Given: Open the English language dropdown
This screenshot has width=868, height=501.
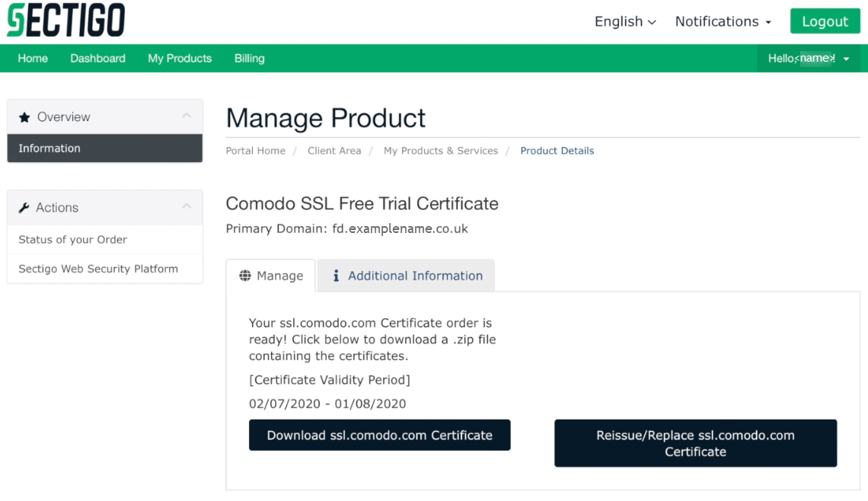Looking at the screenshot, I should click(x=624, y=21).
